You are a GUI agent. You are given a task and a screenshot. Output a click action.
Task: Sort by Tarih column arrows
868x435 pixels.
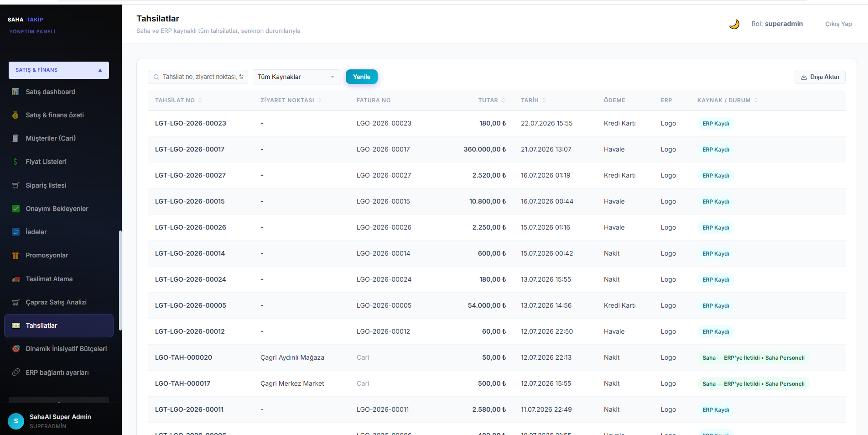[544, 100]
